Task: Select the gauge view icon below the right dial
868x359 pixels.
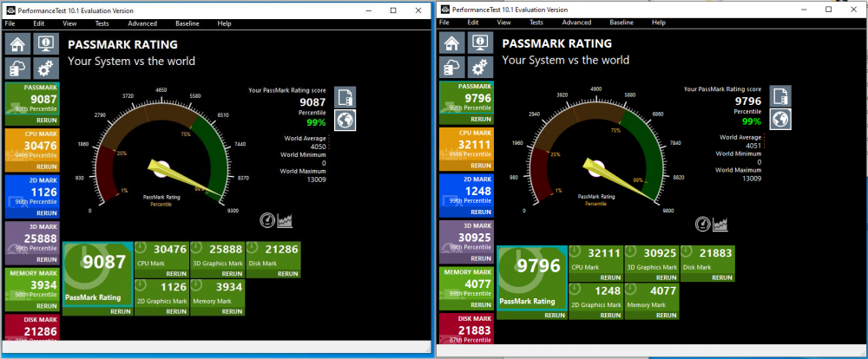Action: pos(703,224)
